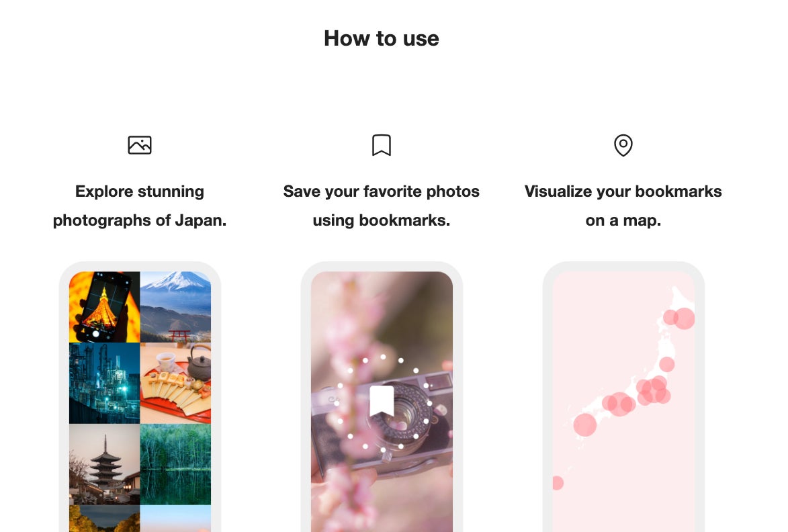Image resolution: width=788 pixels, height=532 pixels.
Task: Select the large pink marker on Kyushu
Action: [585, 425]
